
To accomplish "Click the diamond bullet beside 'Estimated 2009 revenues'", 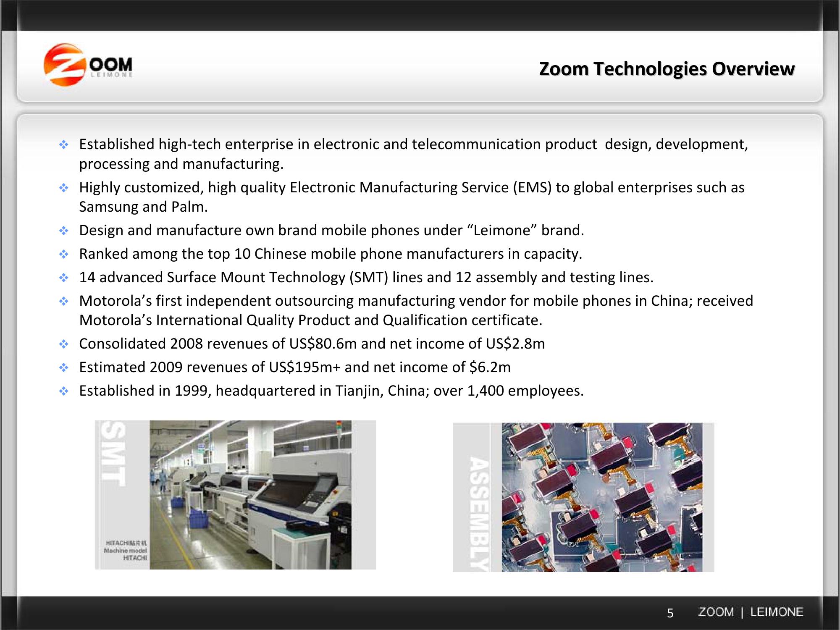I will (63, 368).
